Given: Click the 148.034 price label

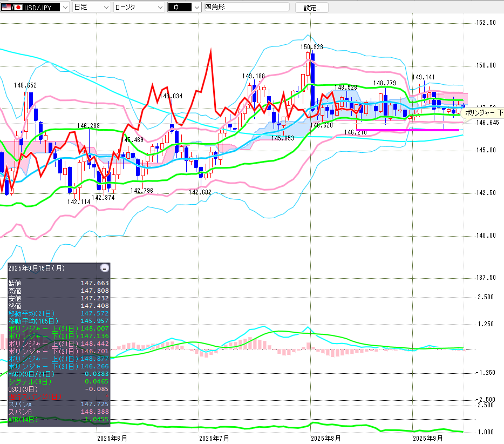Looking at the screenshot, I should point(171,96).
